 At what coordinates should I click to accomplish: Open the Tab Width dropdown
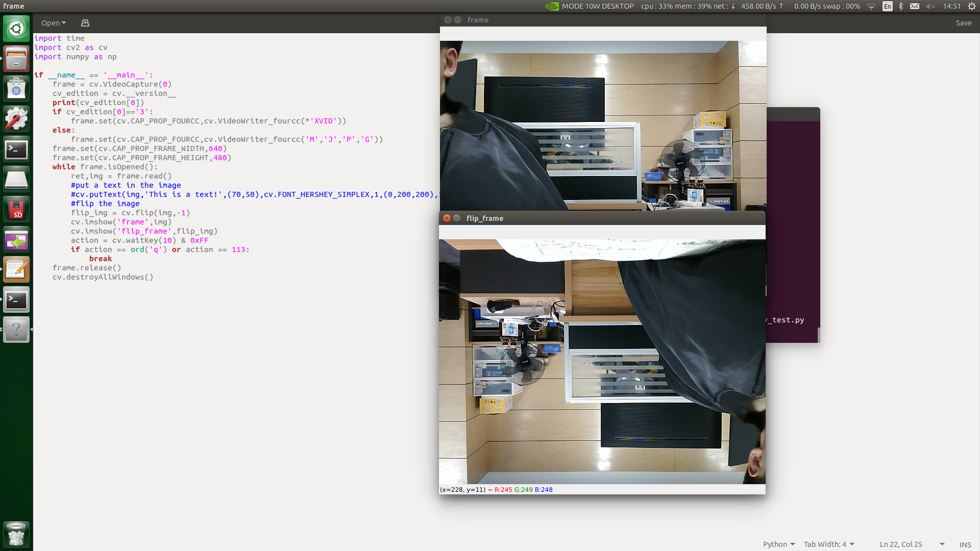[828, 544]
